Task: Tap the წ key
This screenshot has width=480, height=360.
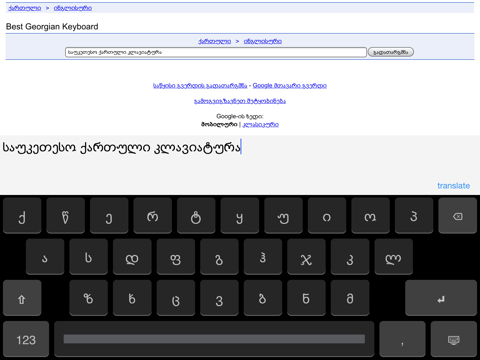Action: point(66,216)
